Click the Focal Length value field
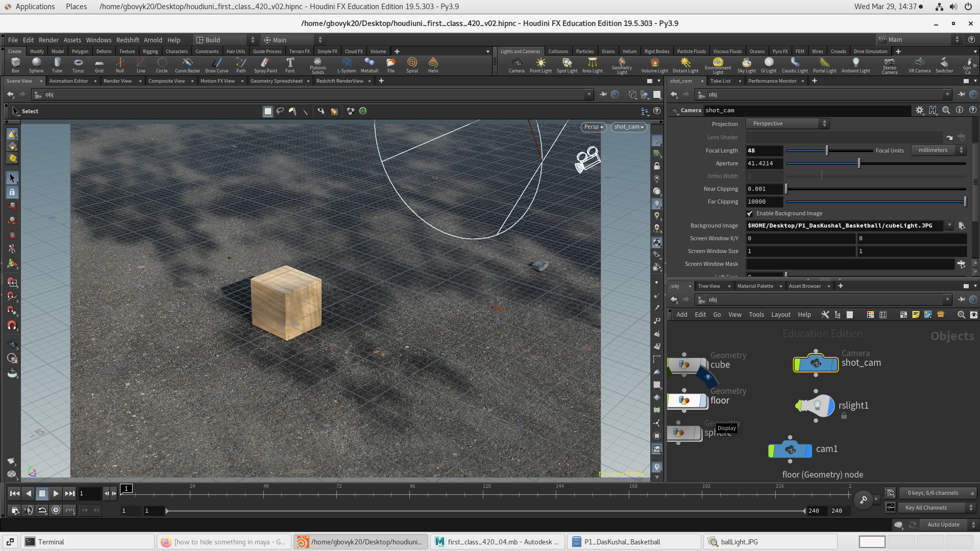The width and height of the screenshot is (980, 551). click(x=764, y=151)
